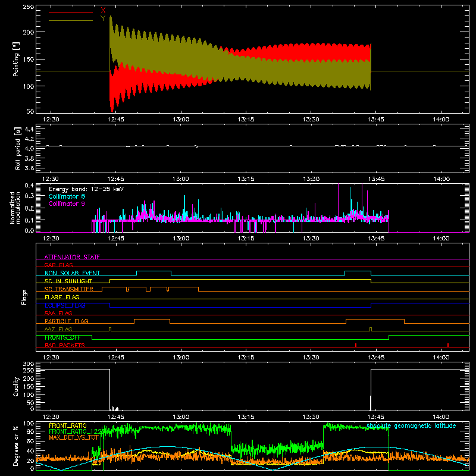Select the red X legend label
The height and width of the screenshot is (476, 476).
pyautogui.click(x=103, y=11)
